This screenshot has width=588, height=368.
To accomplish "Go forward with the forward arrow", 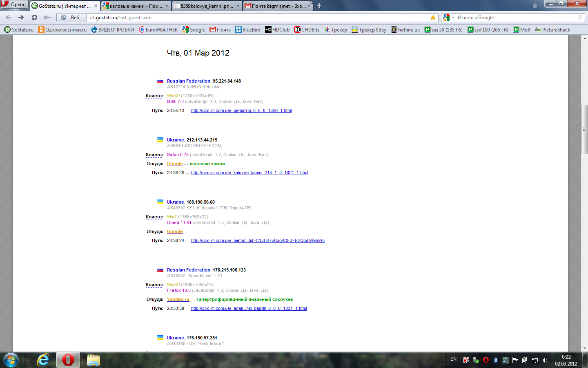I will [21, 18].
